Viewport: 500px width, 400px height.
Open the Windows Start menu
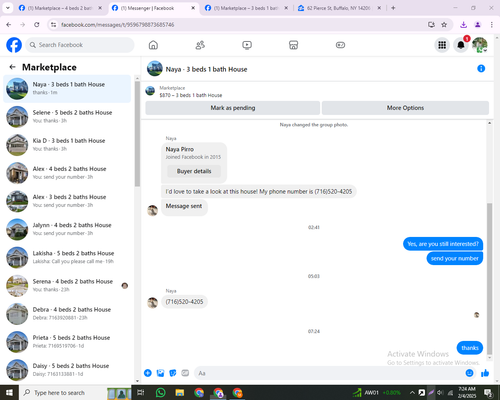pyautogui.click(x=9, y=393)
